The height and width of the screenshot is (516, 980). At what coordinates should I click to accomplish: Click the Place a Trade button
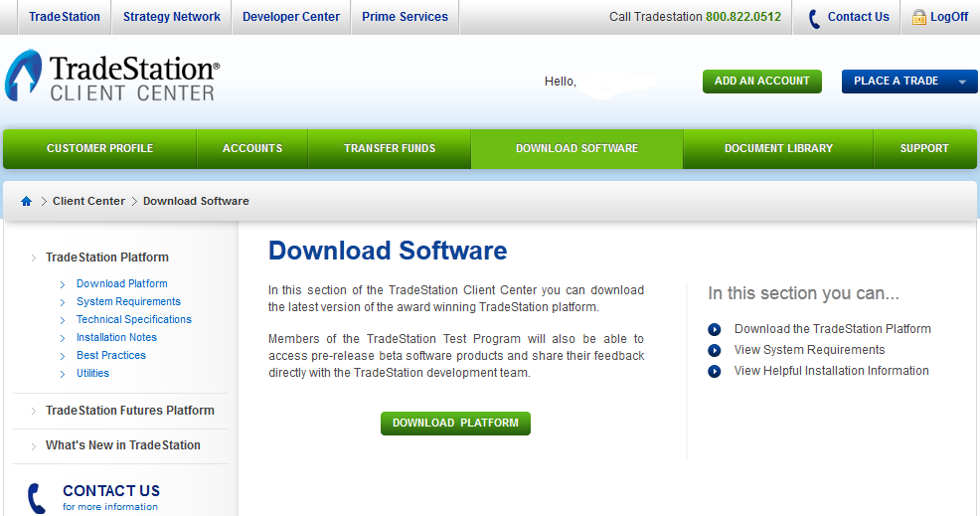909,82
